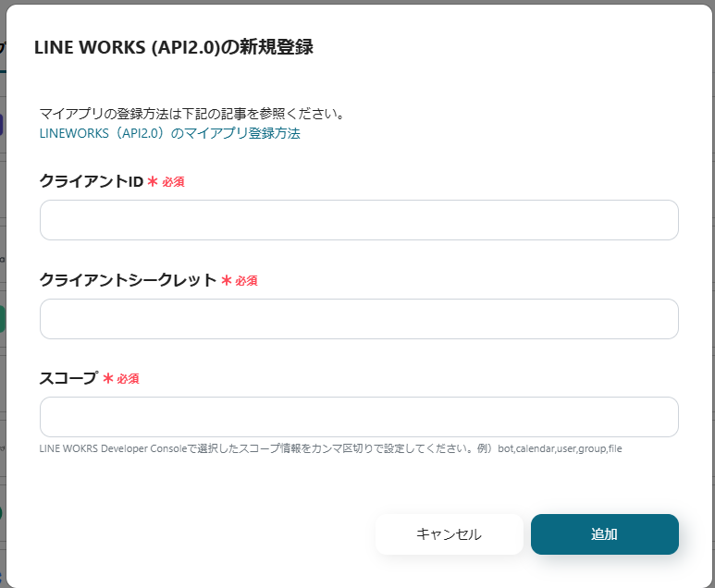Click the scope hint text mentioning bot,calendar,user,group,file
This screenshot has width=715, height=588.
click(330, 448)
